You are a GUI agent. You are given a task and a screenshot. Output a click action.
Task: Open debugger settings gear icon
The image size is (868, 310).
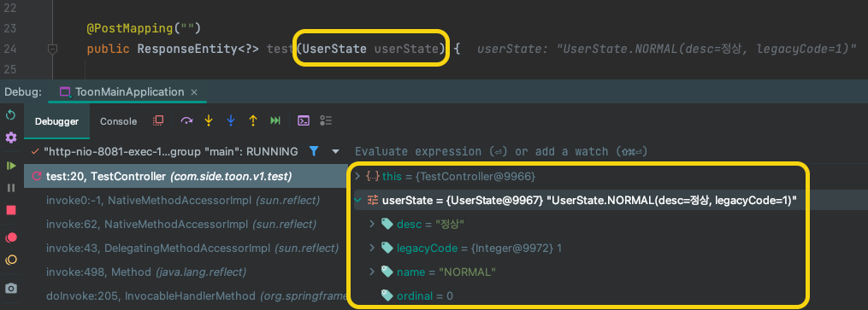(x=10, y=137)
